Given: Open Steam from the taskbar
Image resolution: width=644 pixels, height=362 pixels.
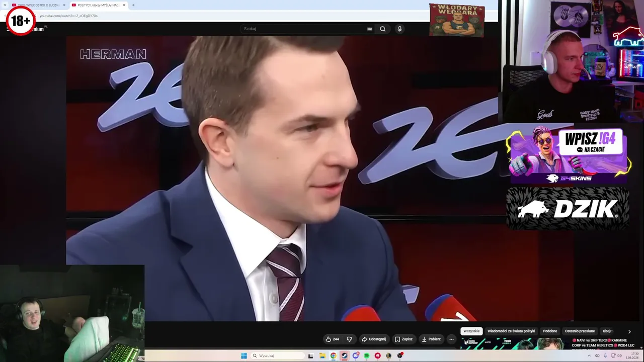Looking at the screenshot, I should click(344, 356).
